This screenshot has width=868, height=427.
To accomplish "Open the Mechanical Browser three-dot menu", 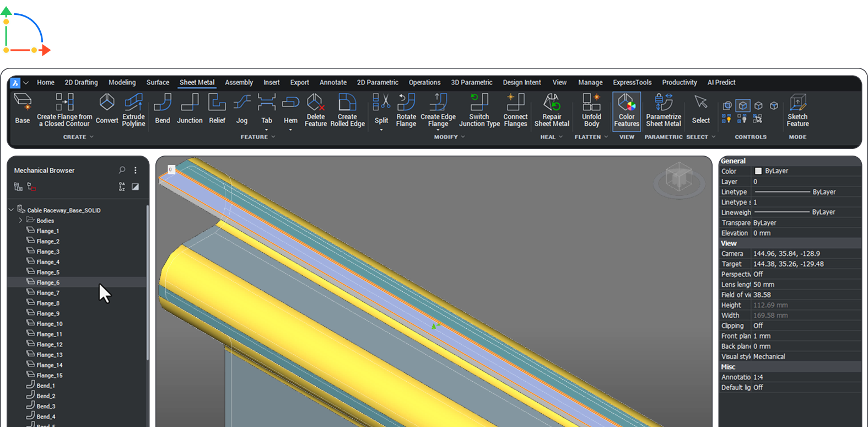I will (136, 170).
